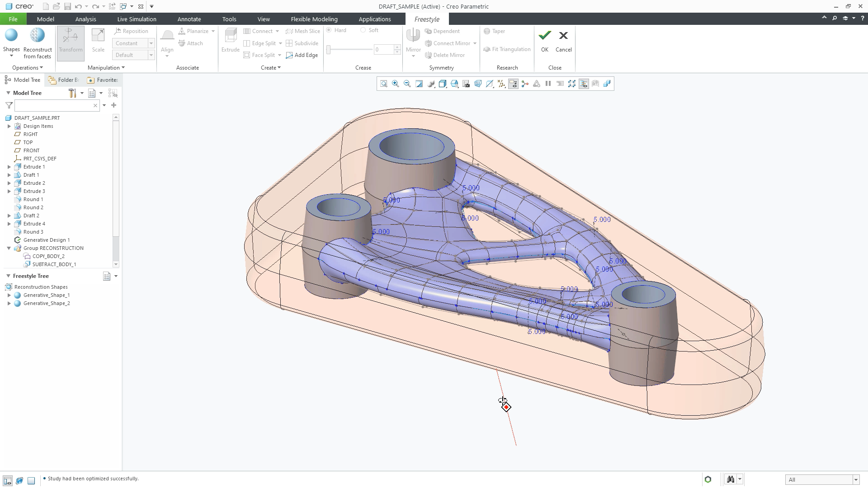The height and width of the screenshot is (488, 868).
Task: Switch to Folder Browser panel tab
Action: pyautogui.click(x=63, y=80)
